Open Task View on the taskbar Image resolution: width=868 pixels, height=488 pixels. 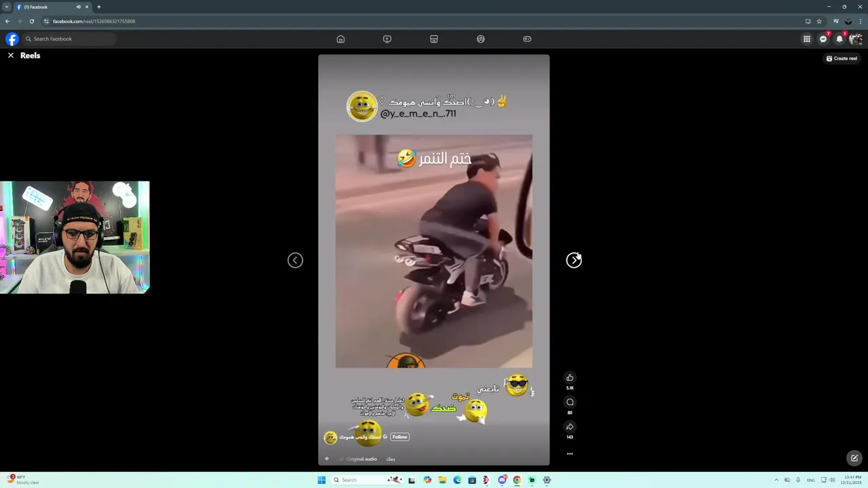click(x=412, y=480)
